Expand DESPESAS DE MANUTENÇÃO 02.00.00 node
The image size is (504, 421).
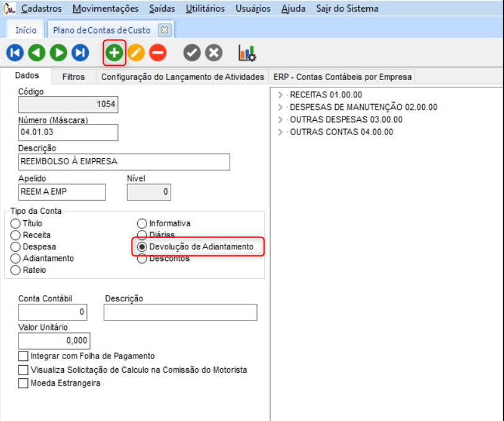280,107
